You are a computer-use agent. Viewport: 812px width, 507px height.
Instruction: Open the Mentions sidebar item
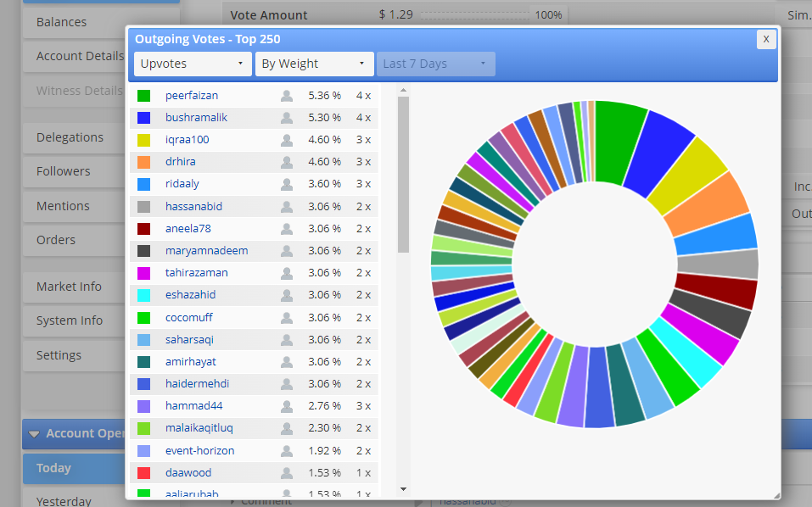(x=75, y=206)
